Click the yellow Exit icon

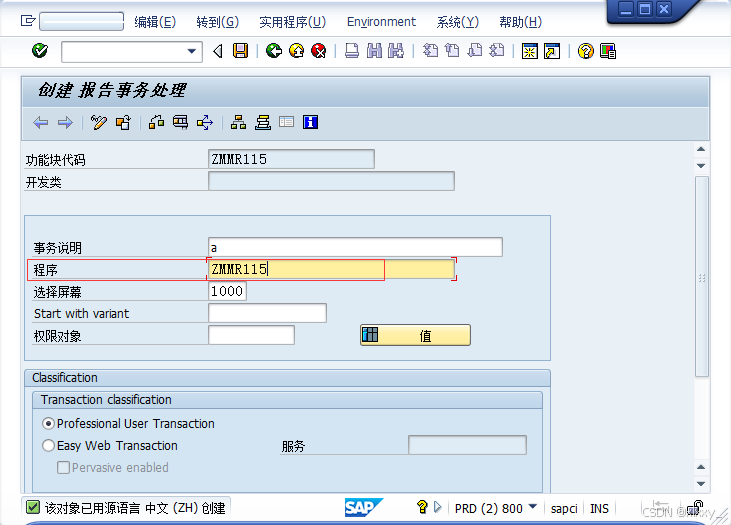(x=297, y=50)
